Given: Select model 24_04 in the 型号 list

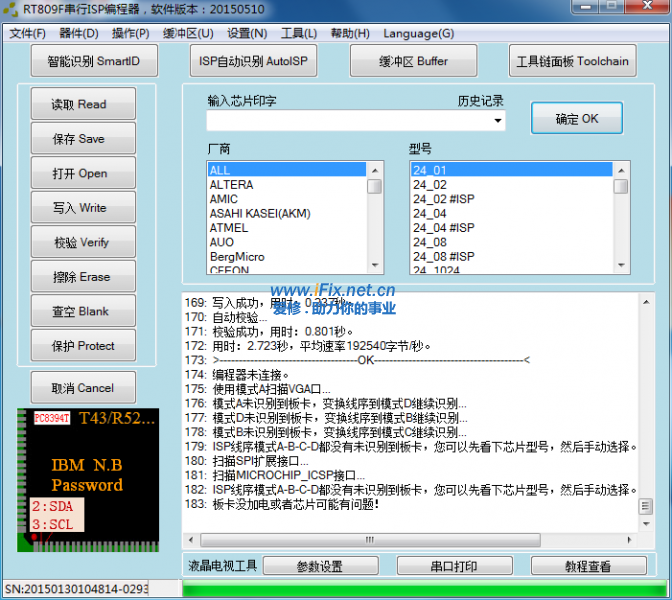Looking at the screenshot, I should [x=512, y=213].
